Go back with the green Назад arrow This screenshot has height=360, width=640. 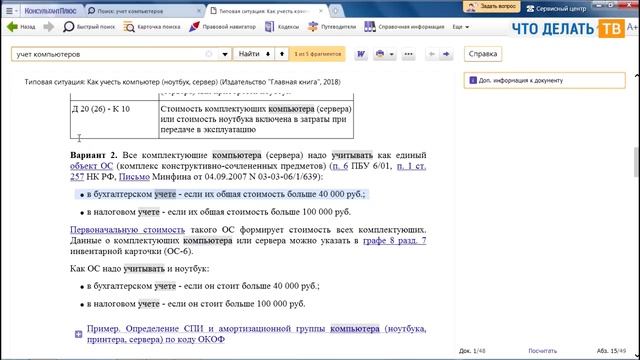point(21,27)
